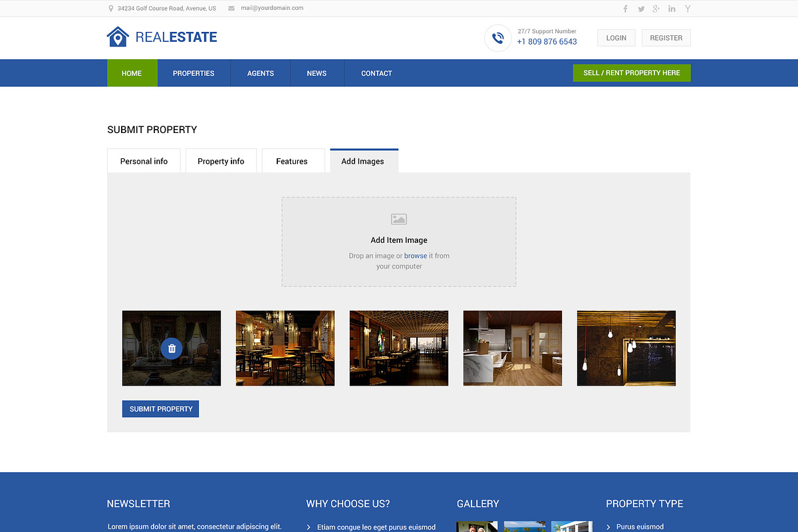The height and width of the screenshot is (532, 798).
Task: Open the Y social icon in top bar
Action: [688, 9]
